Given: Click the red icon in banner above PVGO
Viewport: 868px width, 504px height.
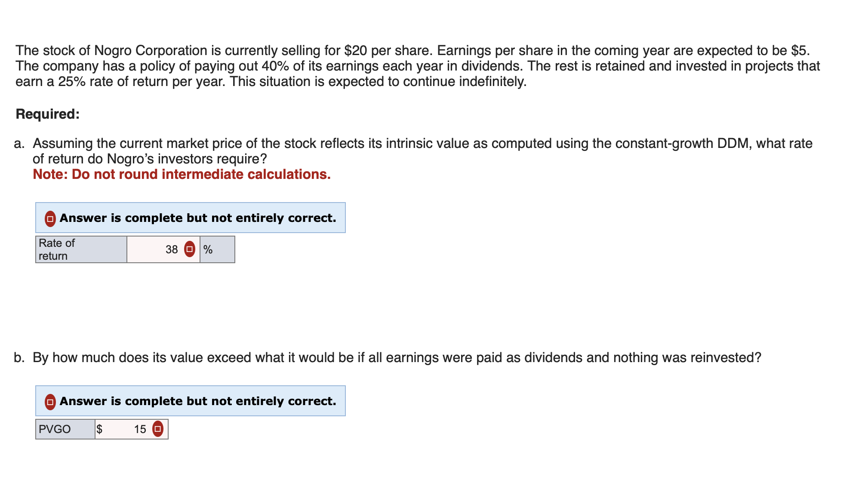Looking at the screenshot, I should 50,402.
